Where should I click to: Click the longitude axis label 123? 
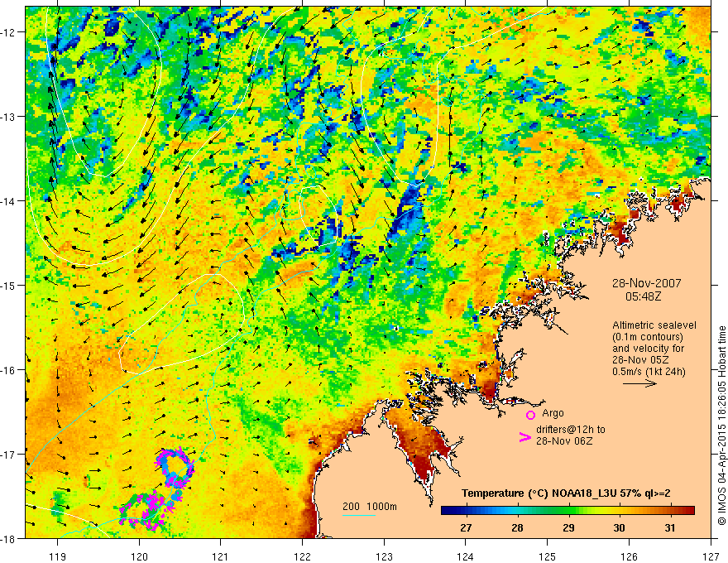384,556
